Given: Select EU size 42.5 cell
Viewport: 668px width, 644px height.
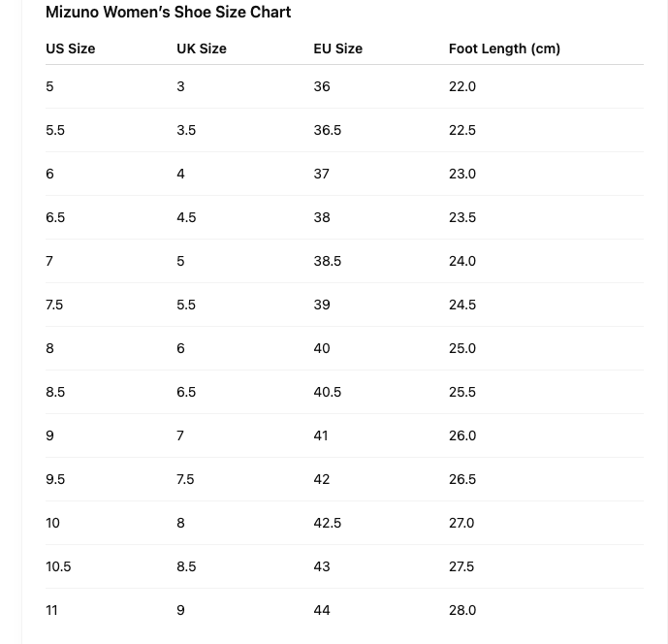Looking at the screenshot, I should click(x=327, y=523).
